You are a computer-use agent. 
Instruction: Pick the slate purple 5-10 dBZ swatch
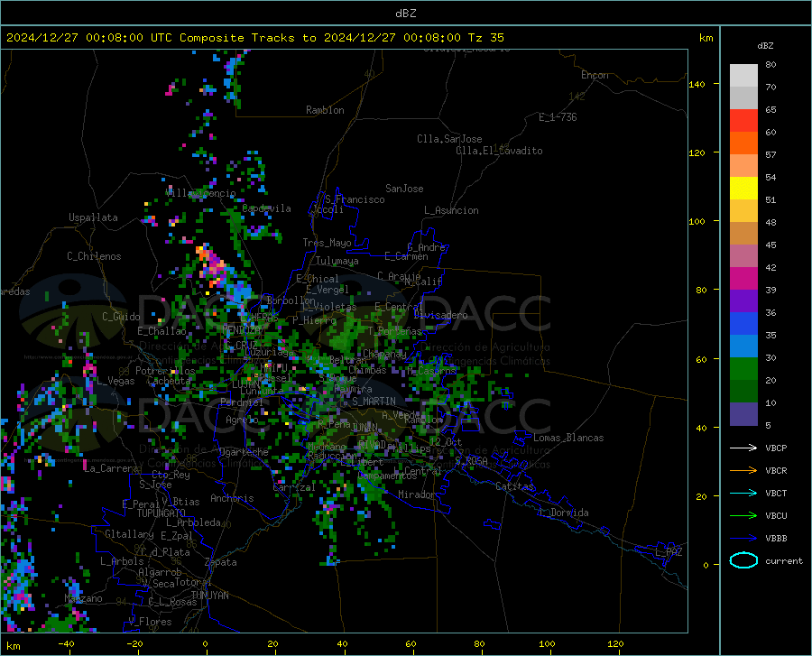743,414
